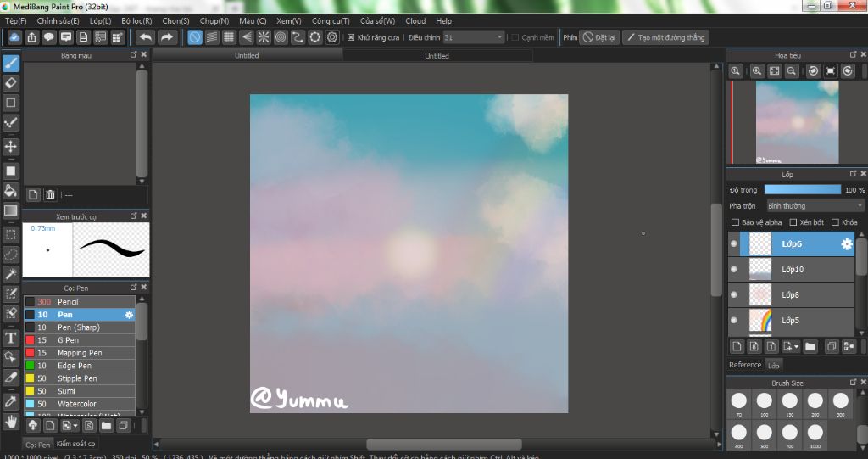Toggle the Khử răng cưa checkbox
868x459 pixels.
[x=350, y=37]
